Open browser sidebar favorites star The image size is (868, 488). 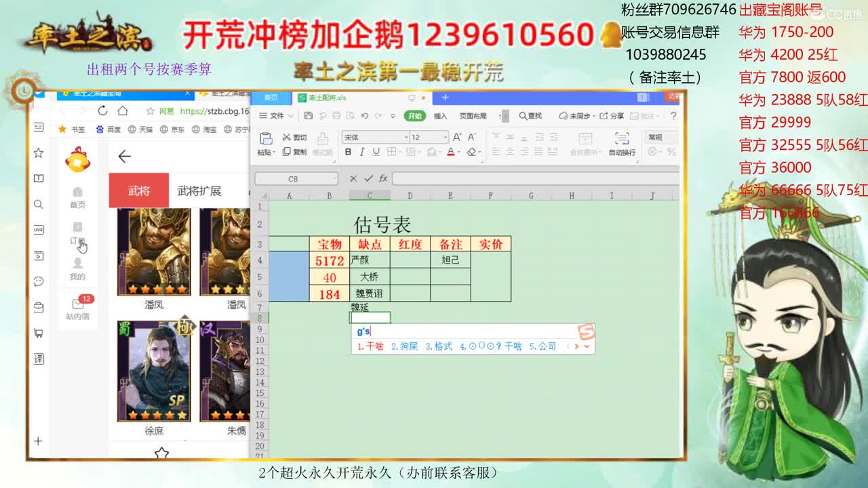tap(39, 153)
